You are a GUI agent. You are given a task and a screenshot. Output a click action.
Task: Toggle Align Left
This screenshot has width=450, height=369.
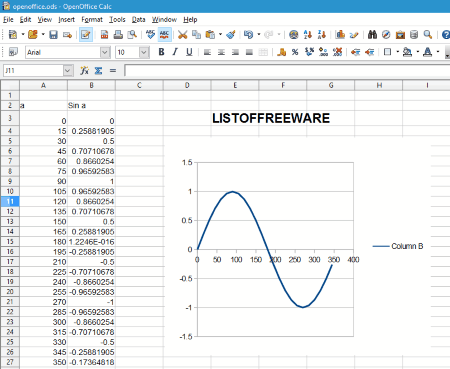[207, 52]
